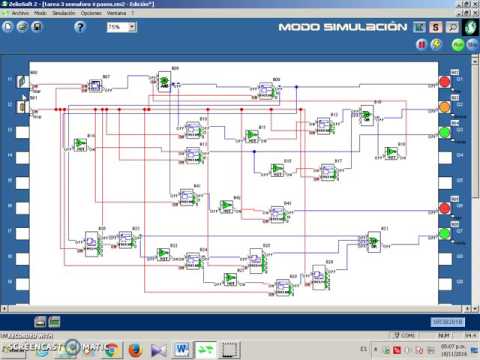Toggle input I2 pushbutton block
This screenshot has height=360, width=480.
tap(23, 107)
